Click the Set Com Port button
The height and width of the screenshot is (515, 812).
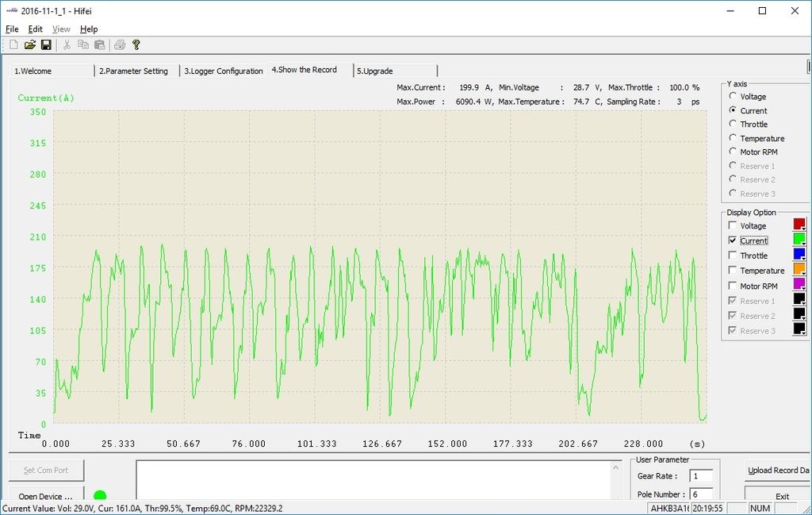pos(46,471)
